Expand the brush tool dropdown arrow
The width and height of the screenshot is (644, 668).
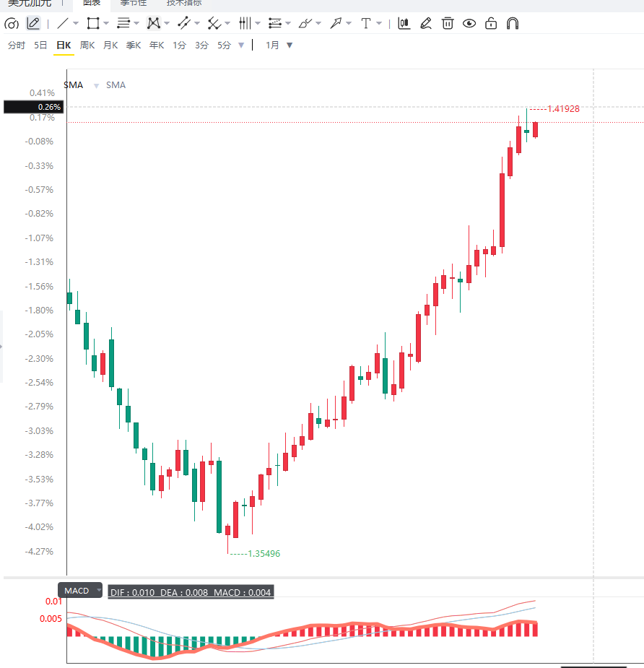click(318, 23)
